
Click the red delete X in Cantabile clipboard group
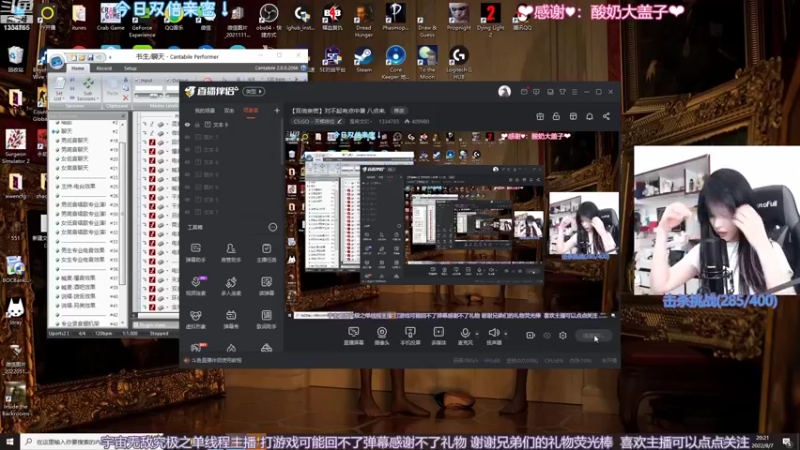[126, 97]
